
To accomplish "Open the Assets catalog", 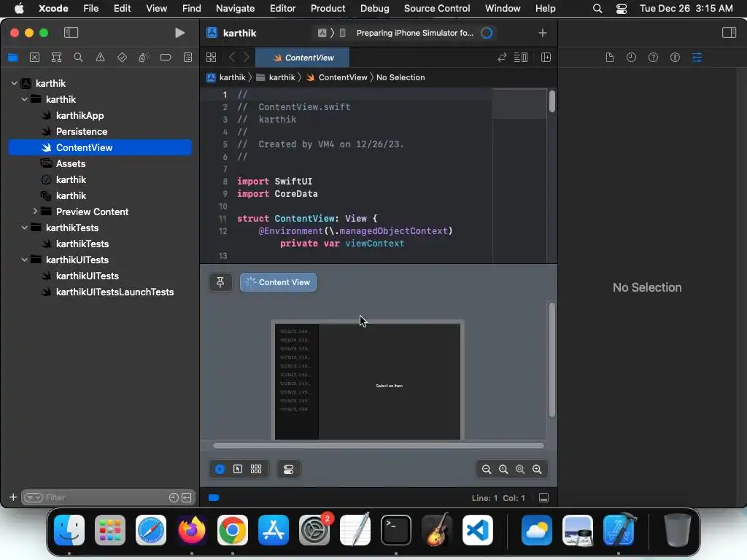I will tap(71, 163).
